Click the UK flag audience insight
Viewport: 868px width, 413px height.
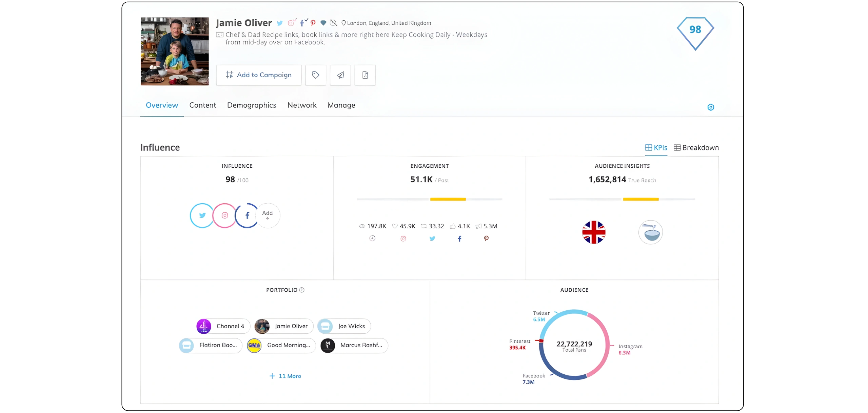pos(594,232)
